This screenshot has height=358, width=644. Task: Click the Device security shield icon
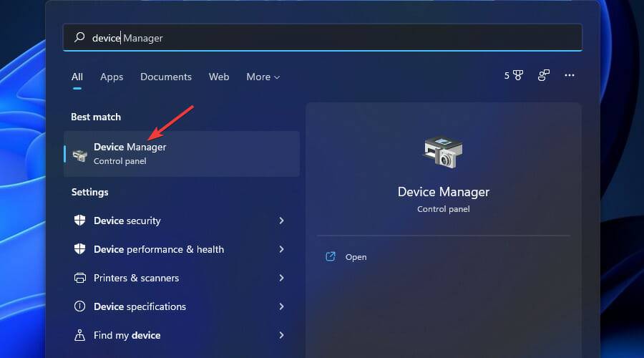[x=79, y=221]
